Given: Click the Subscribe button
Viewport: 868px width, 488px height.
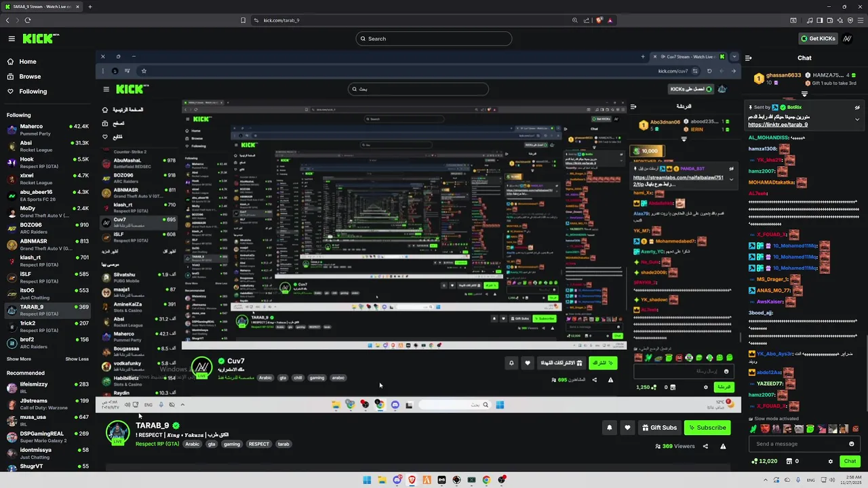Looking at the screenshot, I should coord(707,428).
